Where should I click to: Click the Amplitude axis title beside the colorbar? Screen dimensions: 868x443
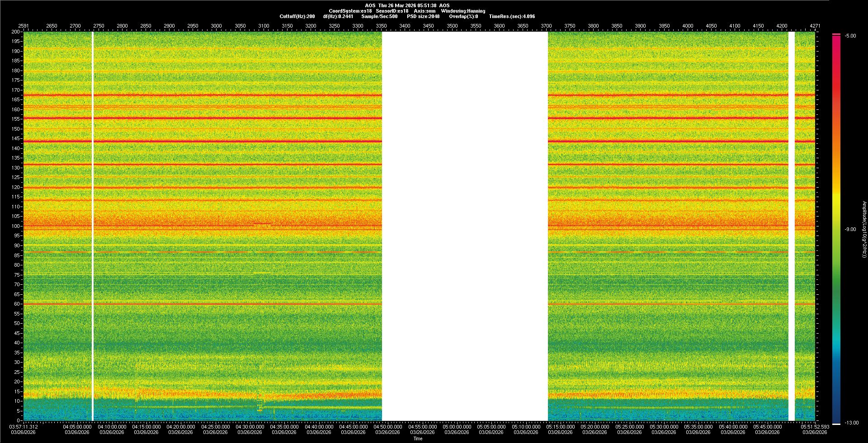[864, 229]
